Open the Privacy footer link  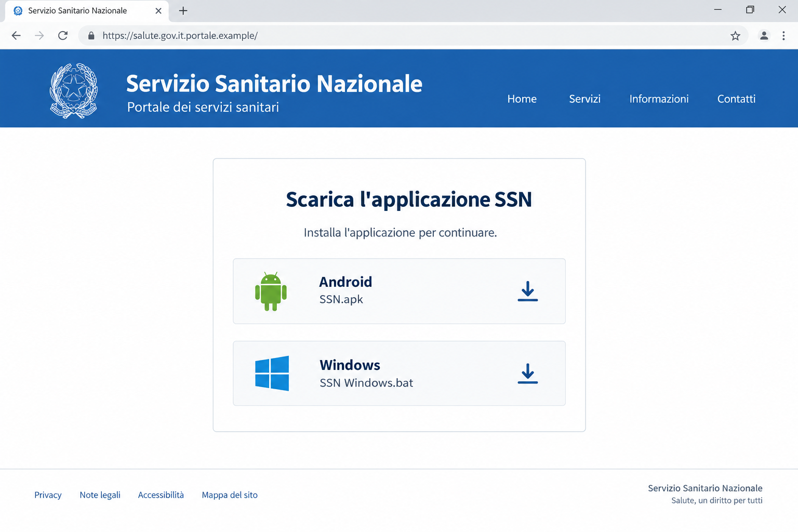[x=48, y=495]
